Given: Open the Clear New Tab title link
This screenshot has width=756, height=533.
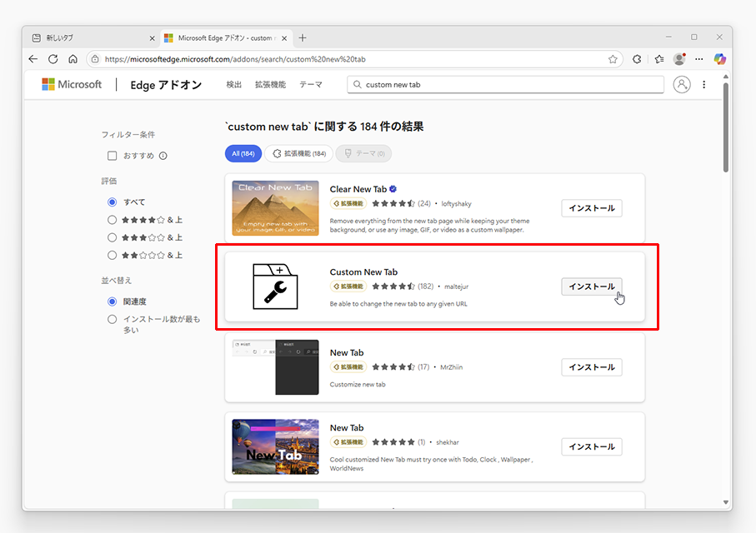Looking at the screenshot, I should [x=358, y=189].
